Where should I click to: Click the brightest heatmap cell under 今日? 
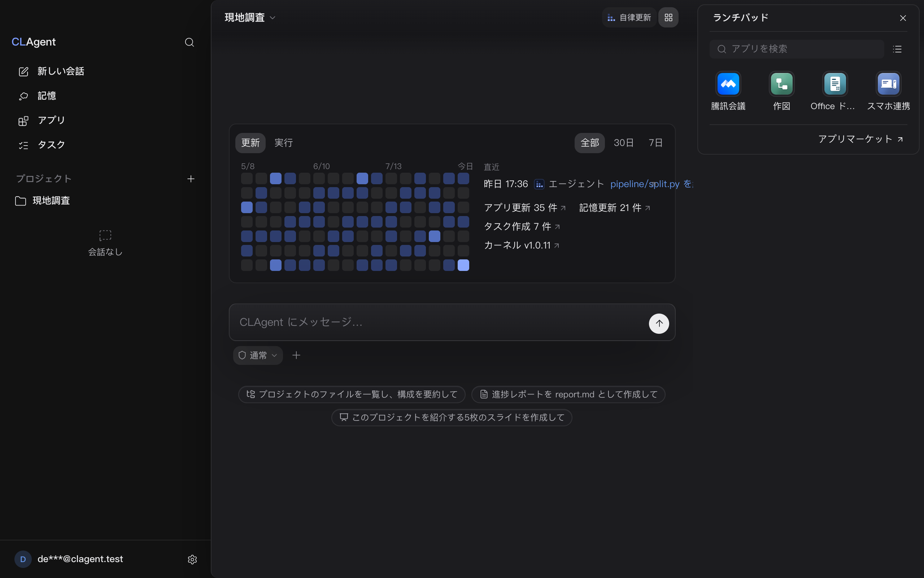(x=463, y=265)
